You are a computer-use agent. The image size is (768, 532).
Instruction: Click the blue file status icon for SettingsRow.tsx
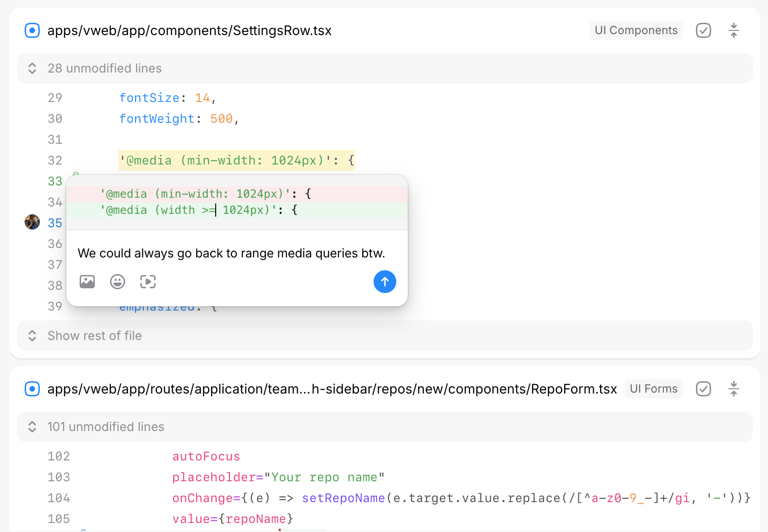point(32,30)
